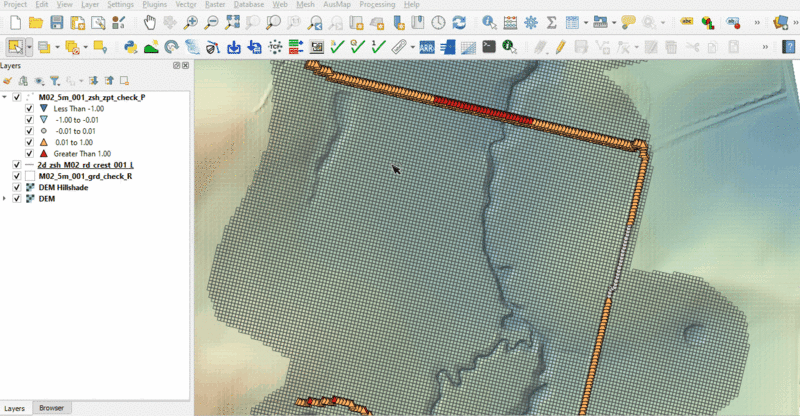Viewport: 800px width, 416px height.
Task: Hide the M02_5m_001_grd_check_R layer
Action: coord(17,176)
